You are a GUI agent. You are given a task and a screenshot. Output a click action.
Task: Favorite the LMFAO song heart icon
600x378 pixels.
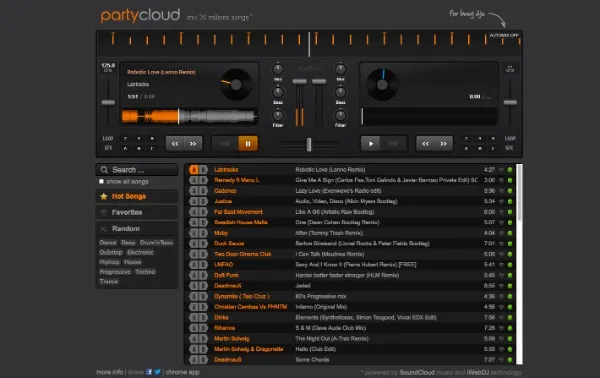501,265
